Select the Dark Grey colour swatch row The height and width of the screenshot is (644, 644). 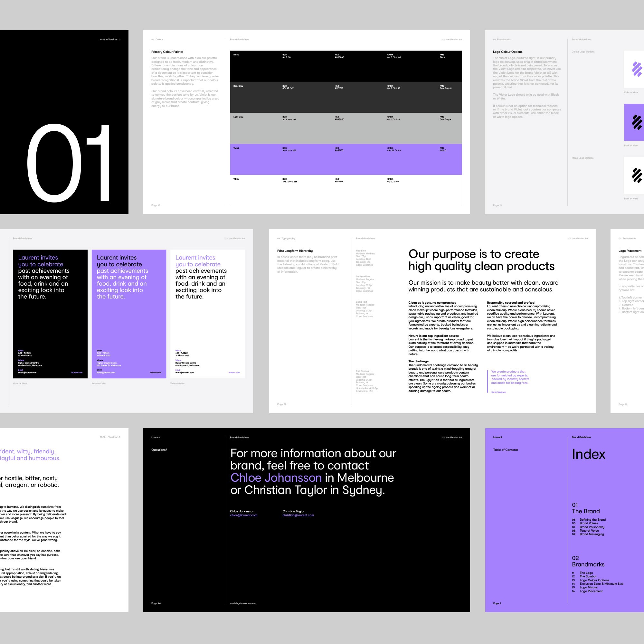[x=346, y=97]
